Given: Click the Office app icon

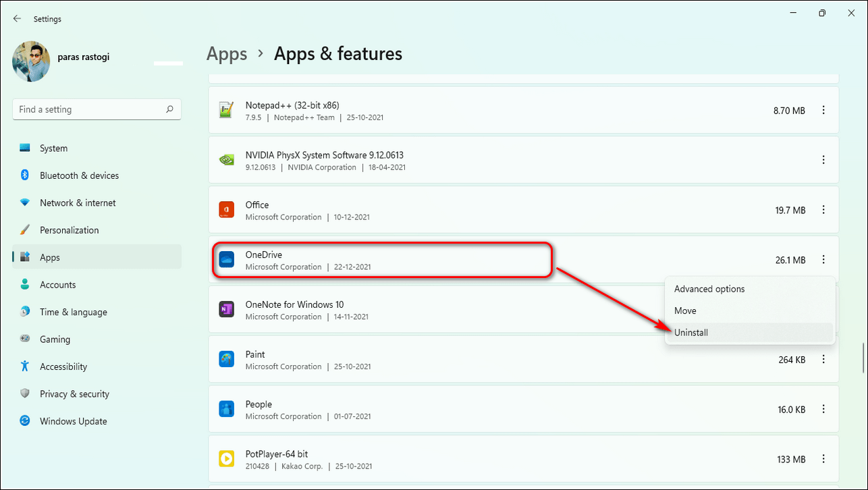Looking at the screenshot, I should tap(226, 210).
